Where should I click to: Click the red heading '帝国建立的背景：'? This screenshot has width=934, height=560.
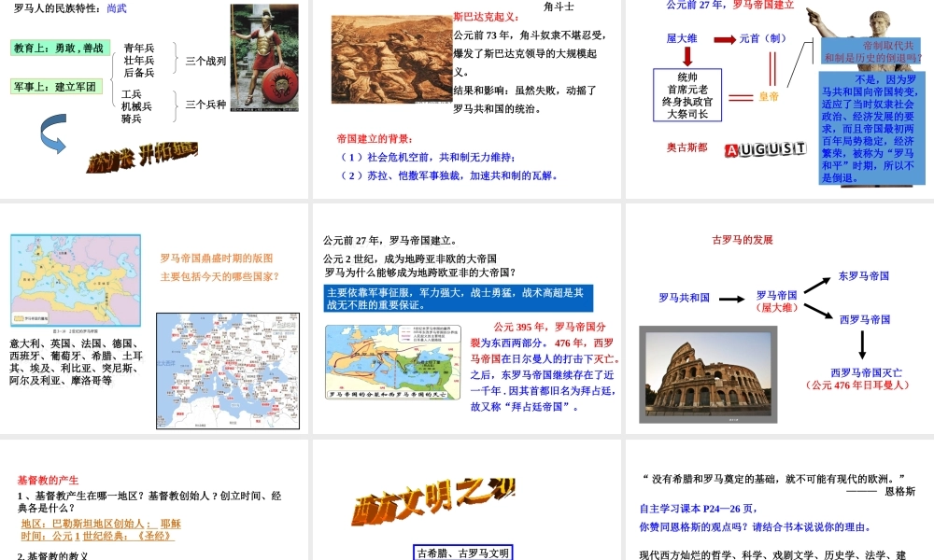coord(375,139)
